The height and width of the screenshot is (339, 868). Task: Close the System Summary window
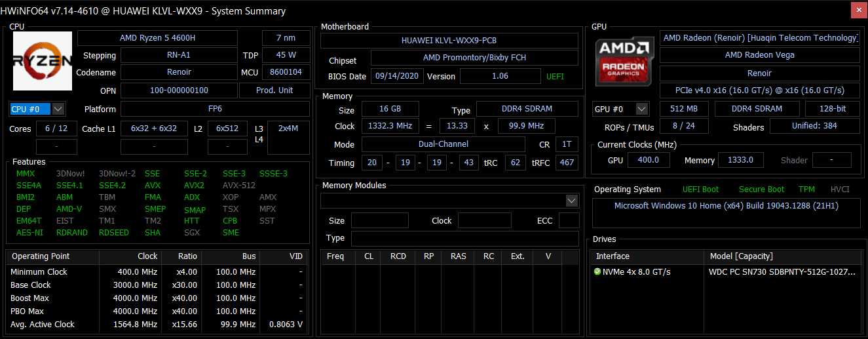click(x=859, y=10)
